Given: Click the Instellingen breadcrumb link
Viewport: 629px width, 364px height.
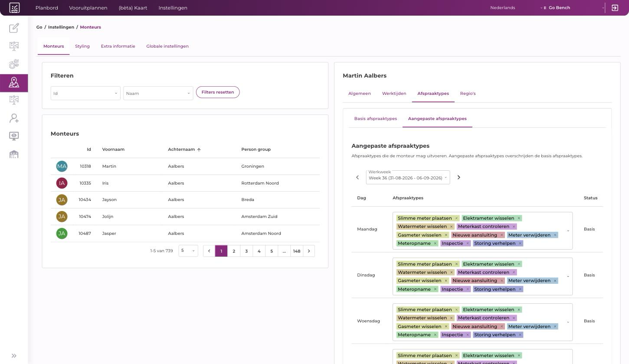Looking at the screenshot, I should 61,27.
